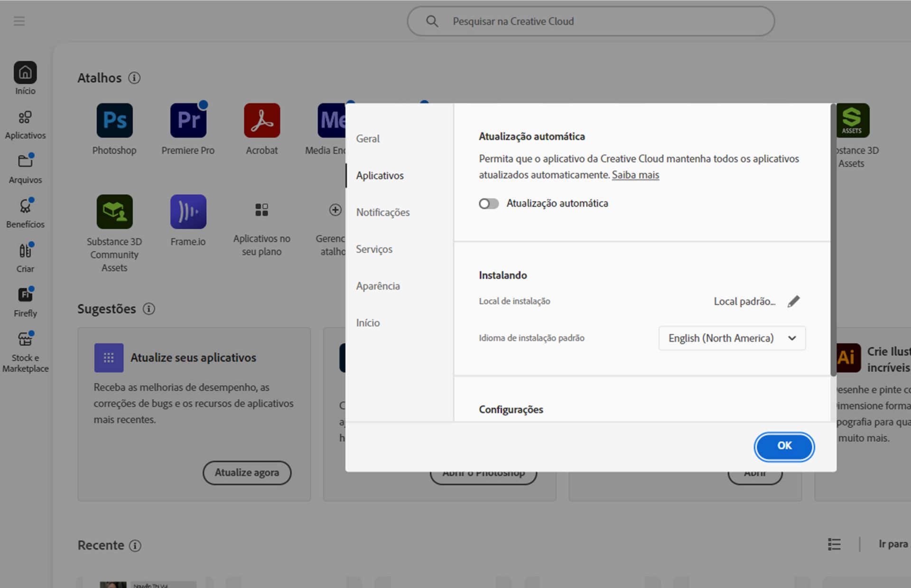Click the Pesquisar na Creative Cloud search field
Viewport: 911px width, 588px height.
coord(591,21)
